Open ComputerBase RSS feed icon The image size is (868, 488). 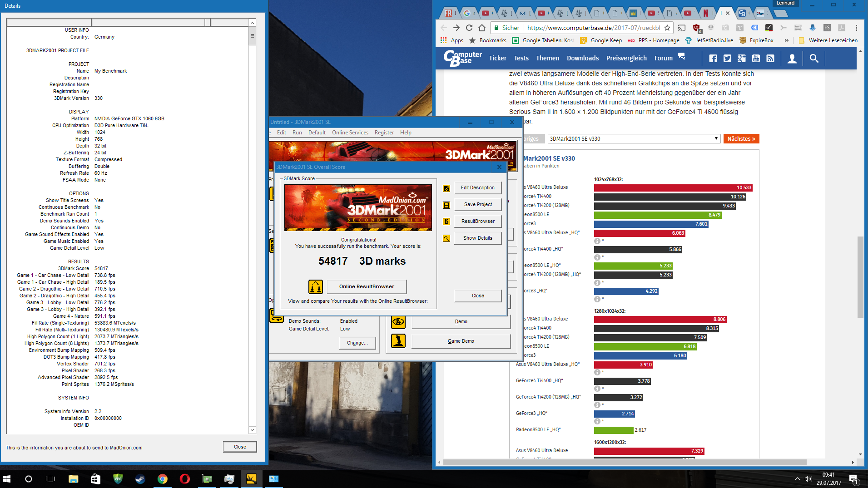(770, 58)
